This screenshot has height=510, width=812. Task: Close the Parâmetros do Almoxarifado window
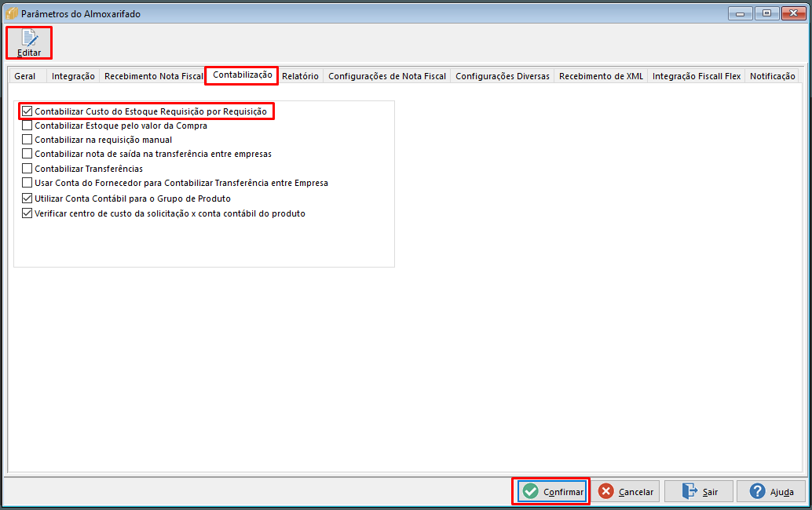click(793, 13)
